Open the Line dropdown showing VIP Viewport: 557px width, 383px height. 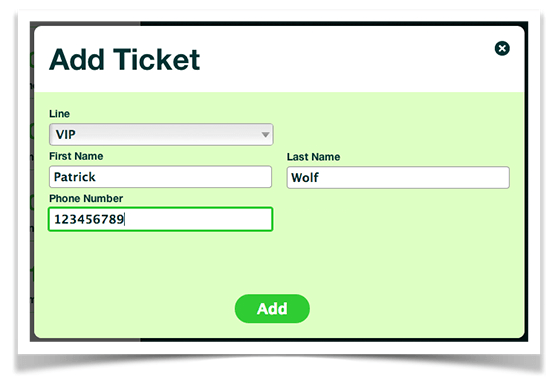pyautogui.click(x=161, y=134)
